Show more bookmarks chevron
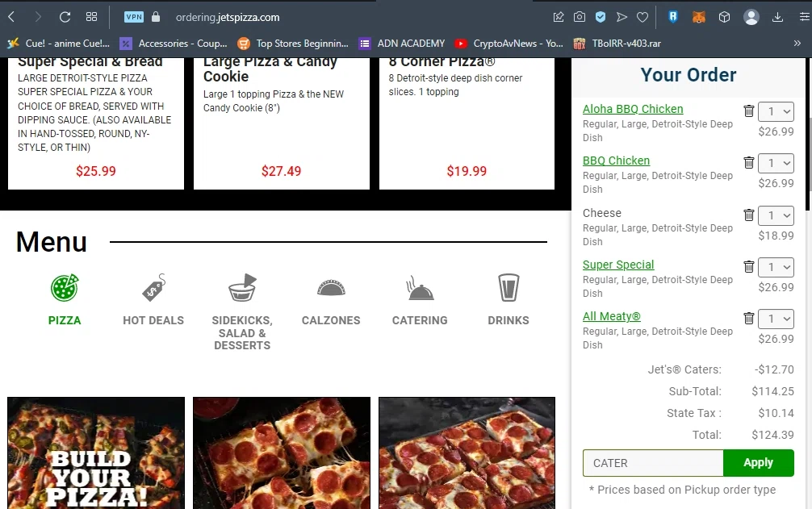812x509 pixels. (x=797, y=44)
